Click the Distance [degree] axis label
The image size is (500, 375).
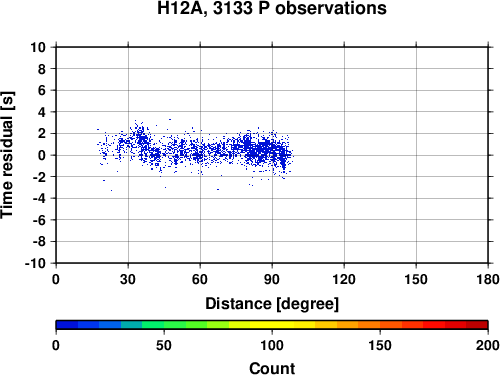click(x=272, y=304)
